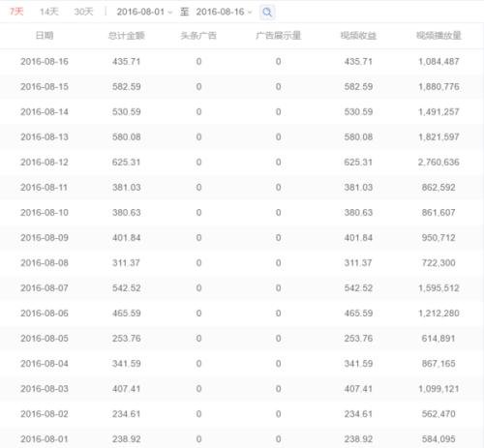Click total amount 253.76 in 总计金额 column
The width and height of the screenshot is (484, 448).
[126, 339]
